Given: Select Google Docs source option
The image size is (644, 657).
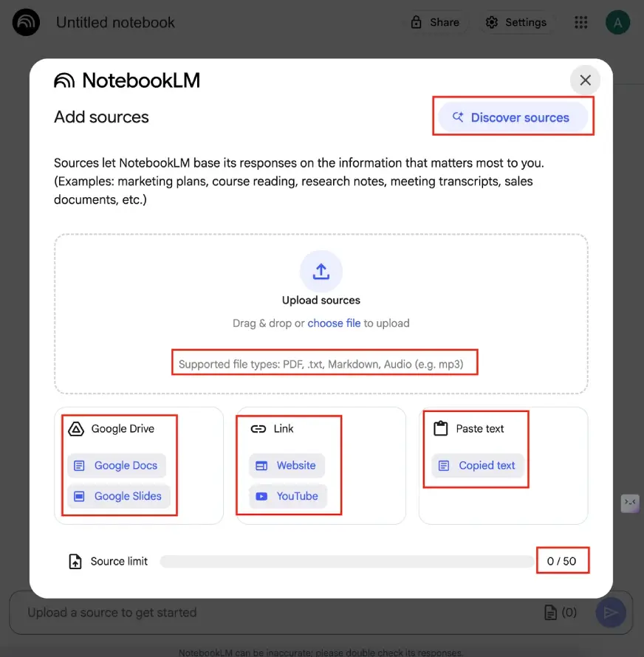Looking at the screenshot, I should pos(117,466).
